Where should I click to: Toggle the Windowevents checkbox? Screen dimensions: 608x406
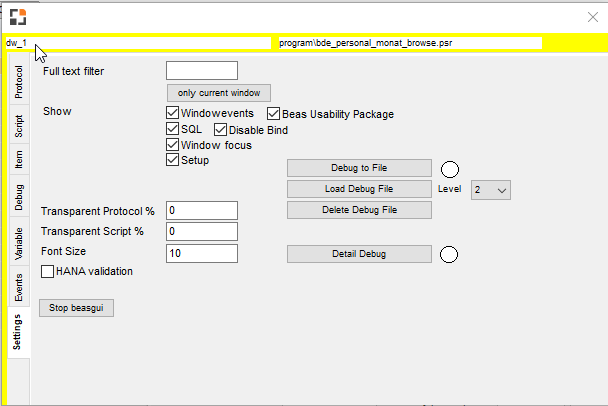coord(172,114)
